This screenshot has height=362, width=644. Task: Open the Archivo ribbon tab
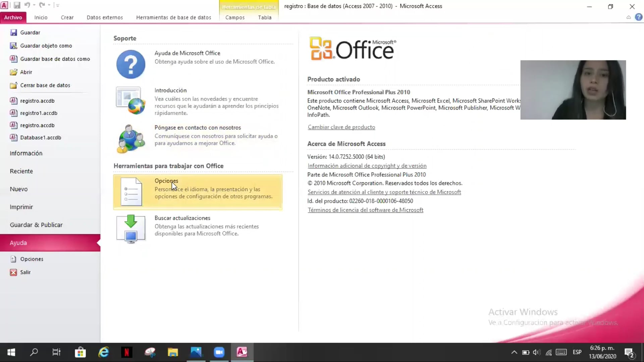13,17
